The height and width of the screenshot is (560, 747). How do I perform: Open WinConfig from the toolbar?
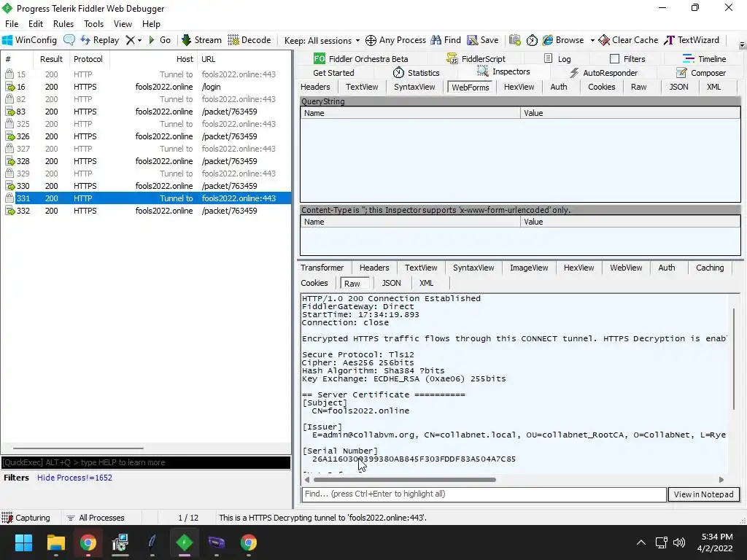pyautogui.click(x=29, y=40)
